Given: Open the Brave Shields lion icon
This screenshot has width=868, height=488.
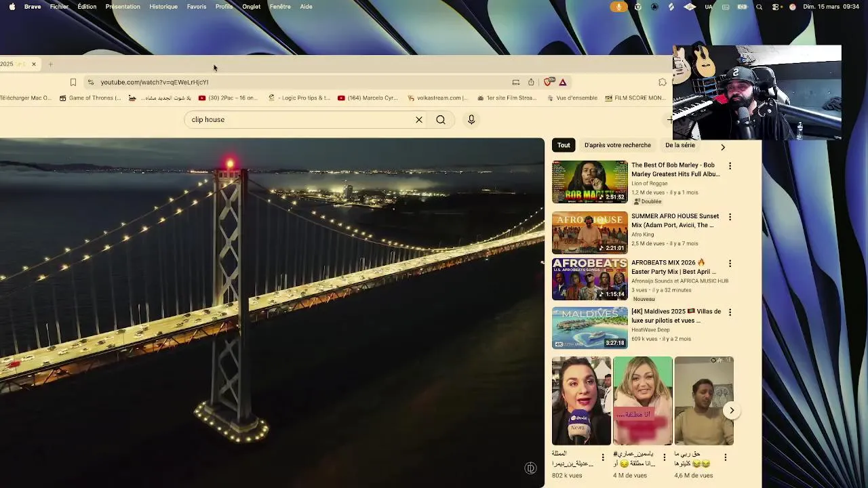Looking at the screenshot, I should point(548,82).
